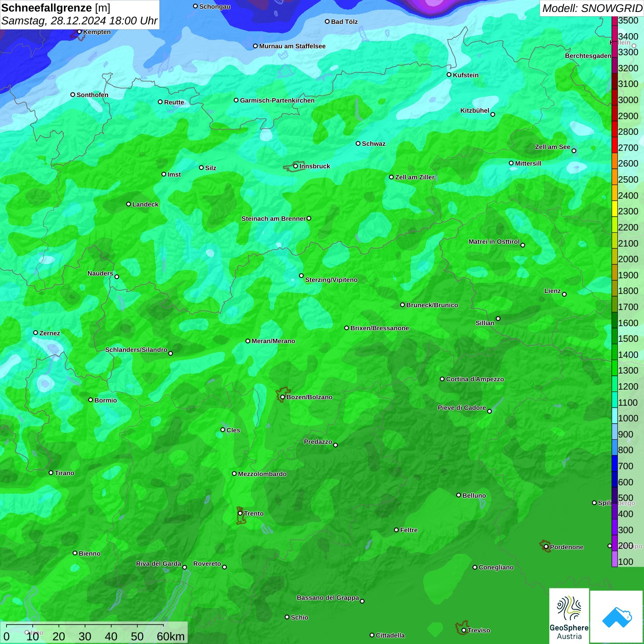Image resolution: width=644 pixels, height=644 pixels.
Task: Click the Reutte label
Action: (x=174, y=102)
